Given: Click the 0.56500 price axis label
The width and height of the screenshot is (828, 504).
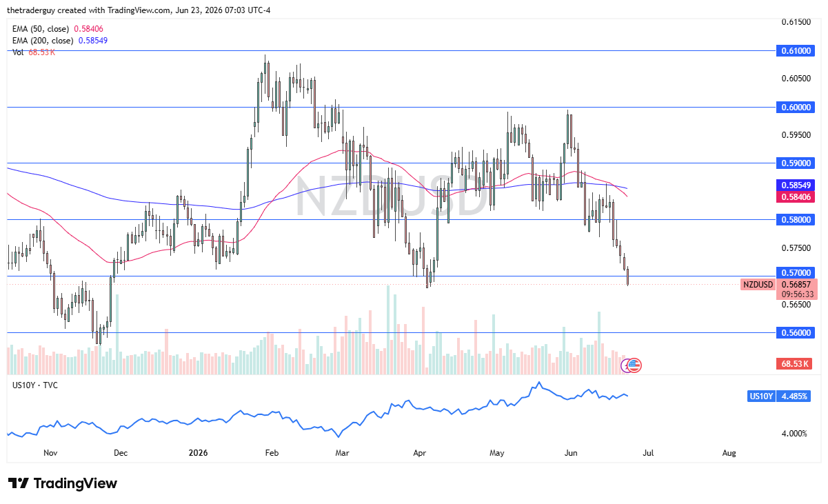Looking at the screenshot, I should [x=797, y=304].
